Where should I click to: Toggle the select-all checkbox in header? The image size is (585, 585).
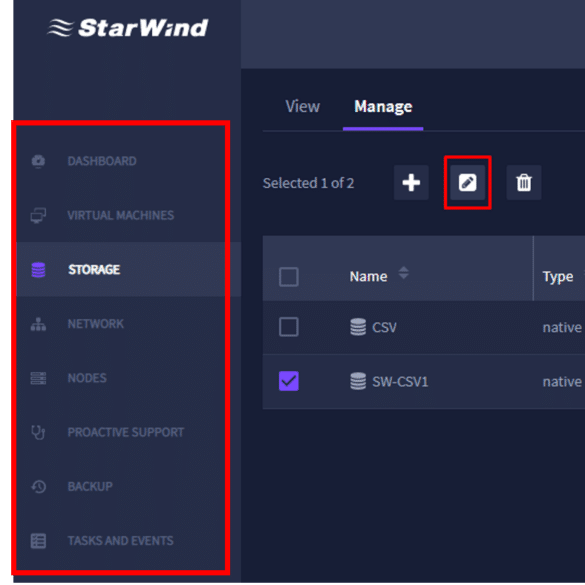tap(289, 276)
